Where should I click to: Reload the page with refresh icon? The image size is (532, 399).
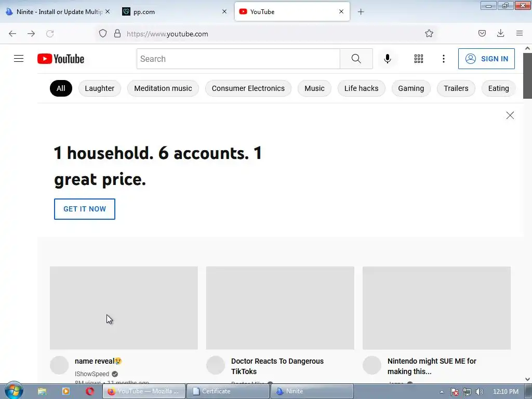[x=50, y=34]
